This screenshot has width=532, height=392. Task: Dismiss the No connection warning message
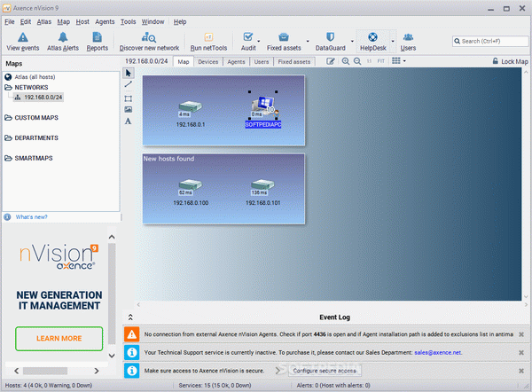pos(521,334)
